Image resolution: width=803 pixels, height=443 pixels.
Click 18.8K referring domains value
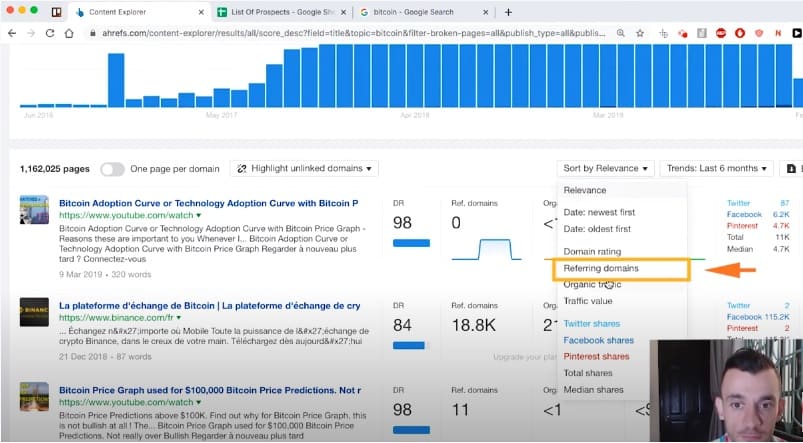tap(474, 325)
